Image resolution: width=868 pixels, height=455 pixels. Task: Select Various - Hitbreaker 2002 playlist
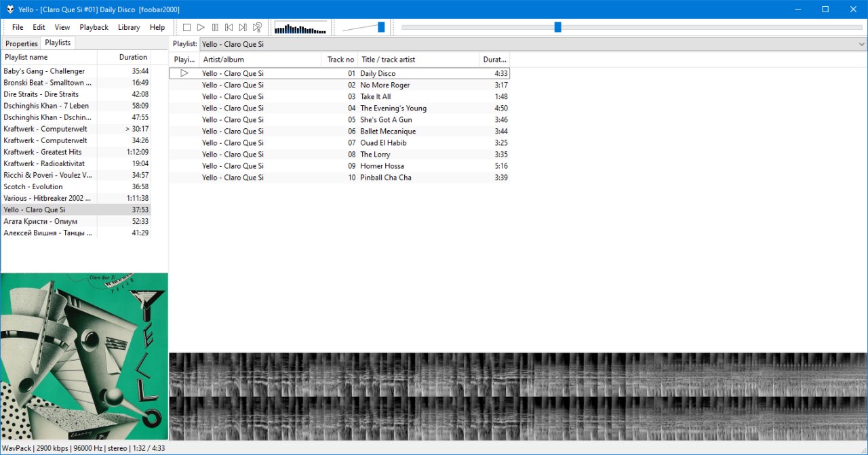click(x=76, y=198)
